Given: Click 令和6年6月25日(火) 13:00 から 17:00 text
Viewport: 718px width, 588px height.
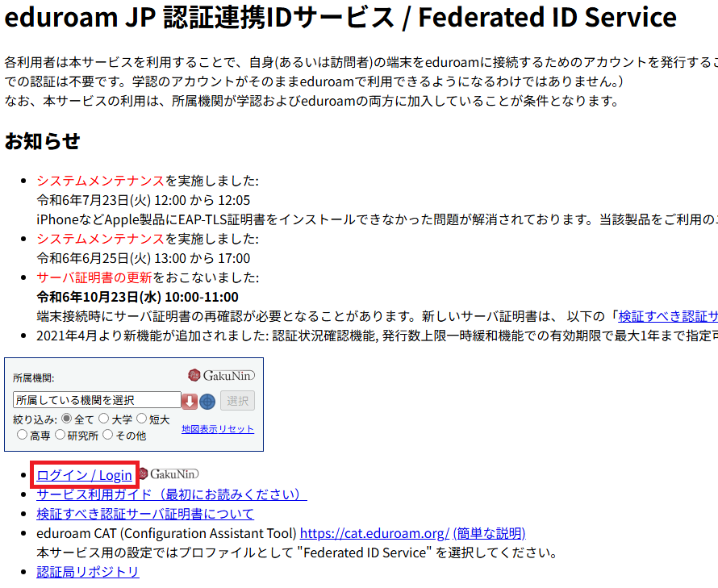Looking at the screenshot, I should pyautogui.click(x=144, y=258).
